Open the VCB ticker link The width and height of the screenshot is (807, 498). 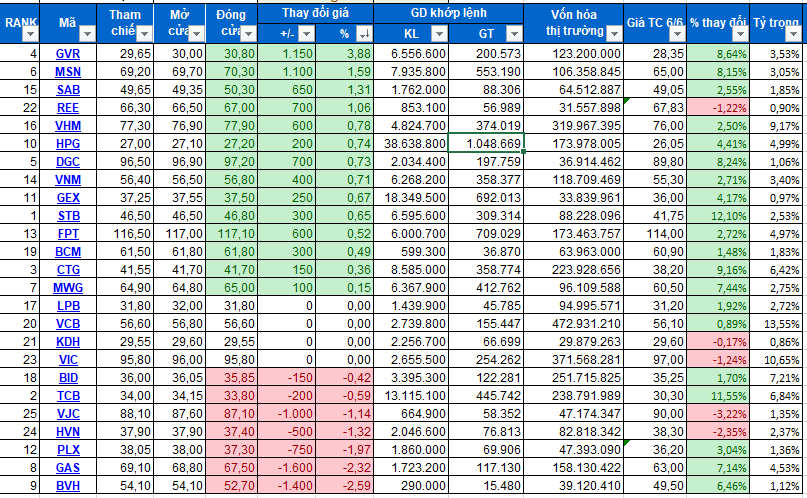point(68,324)
